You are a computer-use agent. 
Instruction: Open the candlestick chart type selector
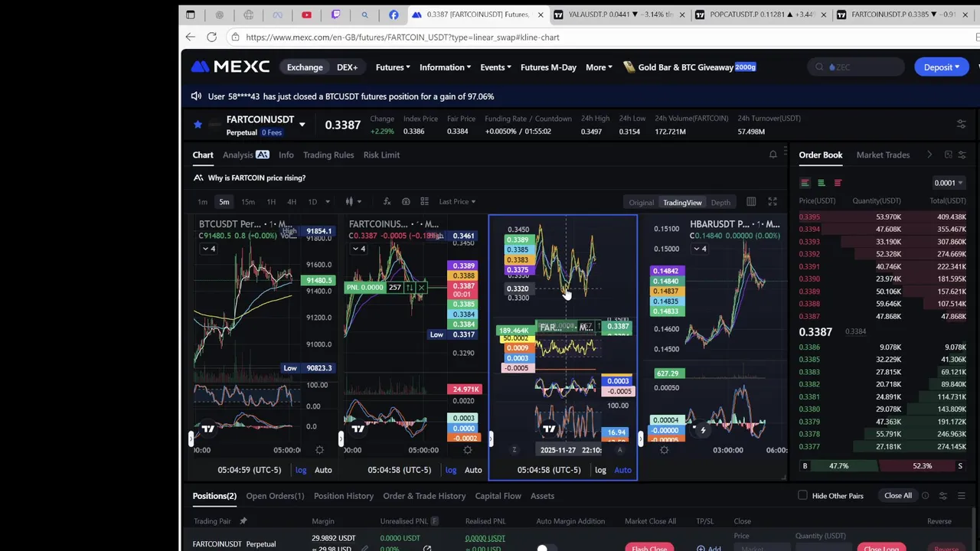(x=352, y=201)
